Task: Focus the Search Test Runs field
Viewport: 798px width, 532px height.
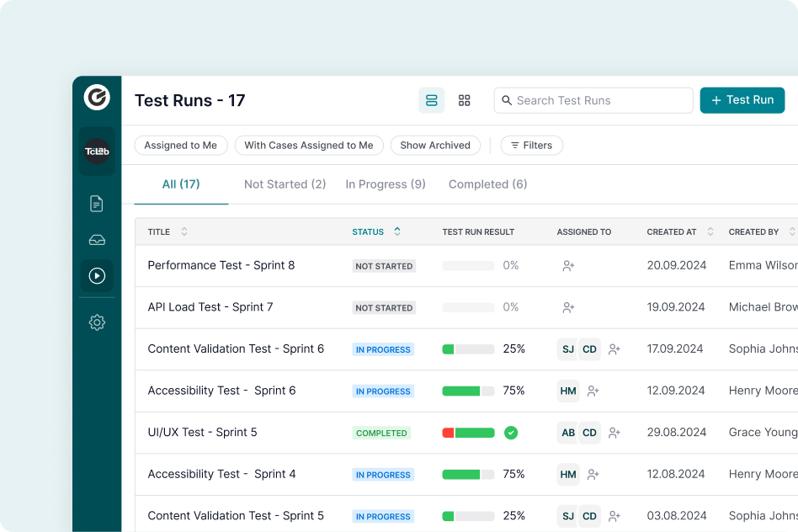Action: 593,100
